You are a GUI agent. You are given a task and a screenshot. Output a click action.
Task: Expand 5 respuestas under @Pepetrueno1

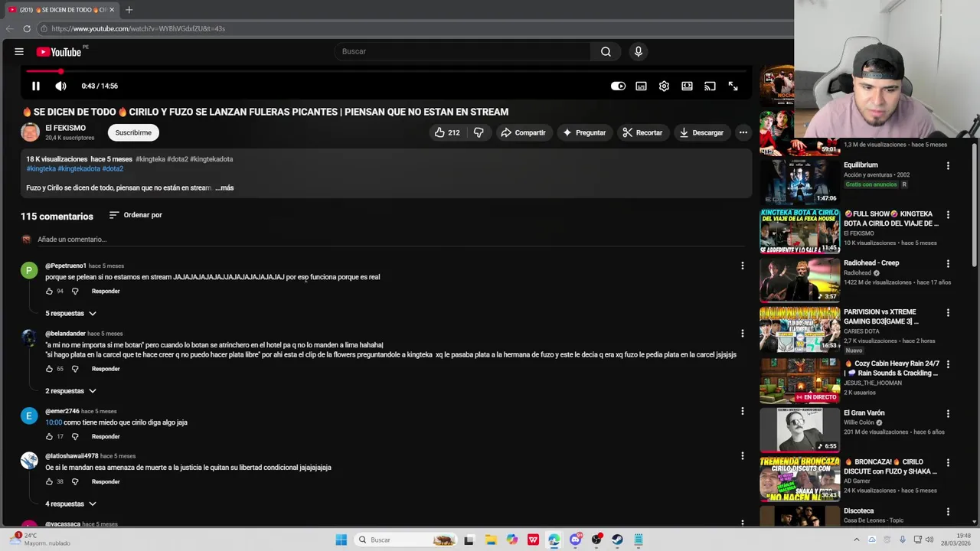(x=70, y=313)
